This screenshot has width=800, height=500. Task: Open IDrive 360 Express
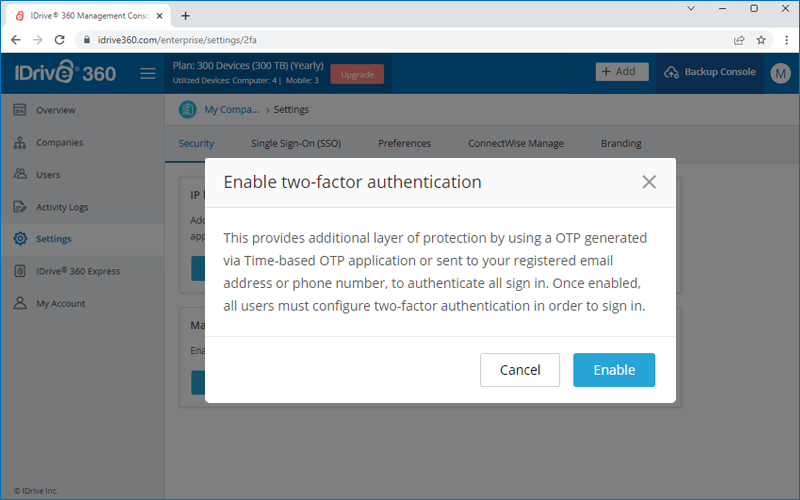[x=67, y=271]
